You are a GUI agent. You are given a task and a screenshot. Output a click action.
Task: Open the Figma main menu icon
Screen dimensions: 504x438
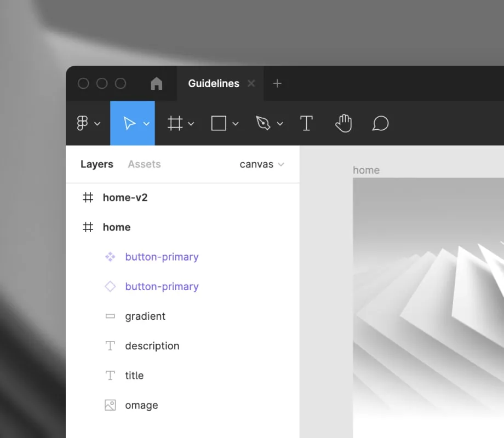[x=83, y=123]
